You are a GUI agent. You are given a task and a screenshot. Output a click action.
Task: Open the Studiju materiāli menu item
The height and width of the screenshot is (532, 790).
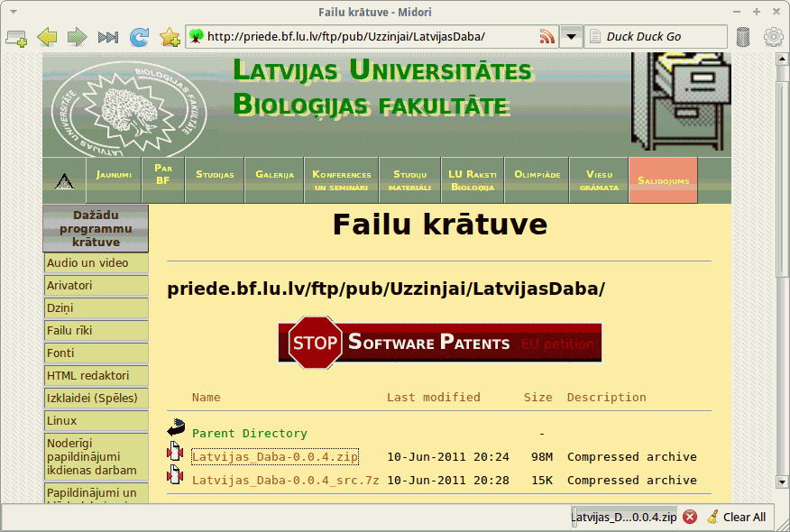coord(409,180)
